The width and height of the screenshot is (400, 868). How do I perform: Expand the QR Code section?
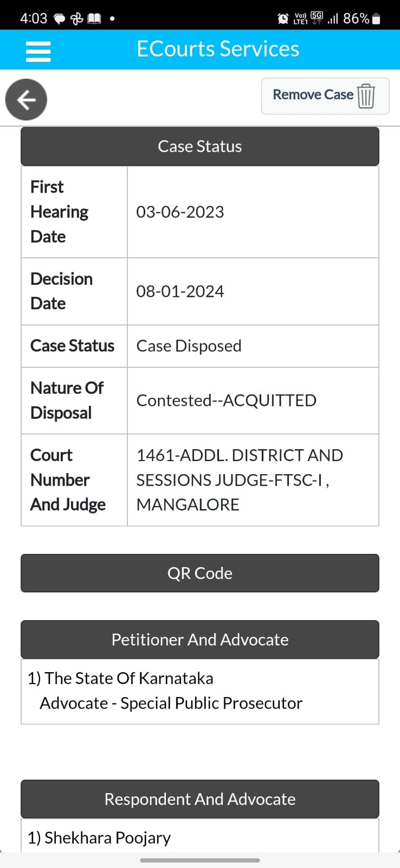(199, 573)
